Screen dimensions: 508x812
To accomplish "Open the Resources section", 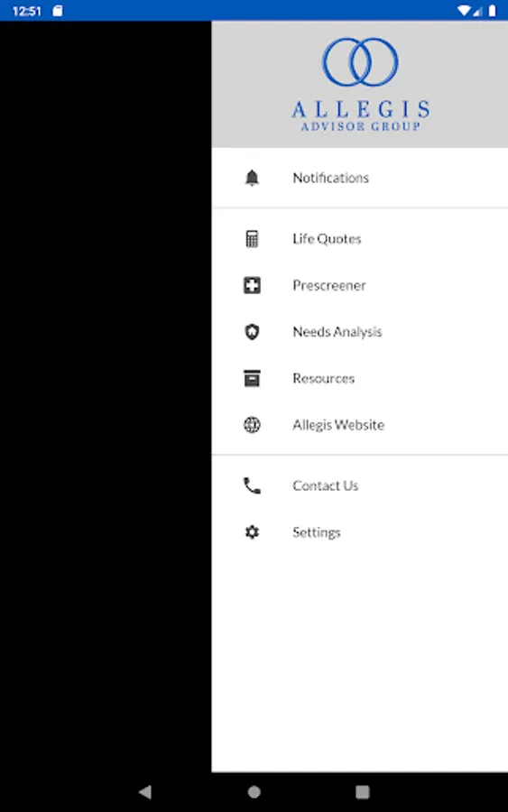I will point(359,378).
